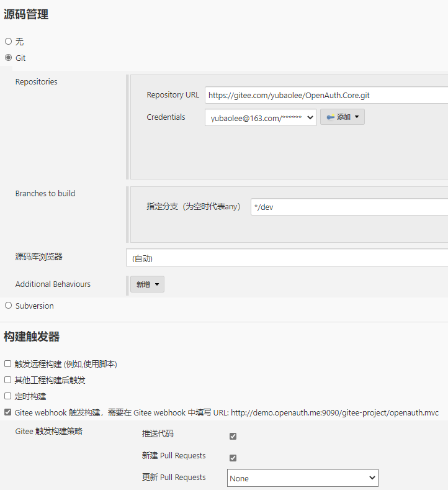Click the 构建触发器 section heading
This screenshot has height=490, width=448.
point(32,337)
